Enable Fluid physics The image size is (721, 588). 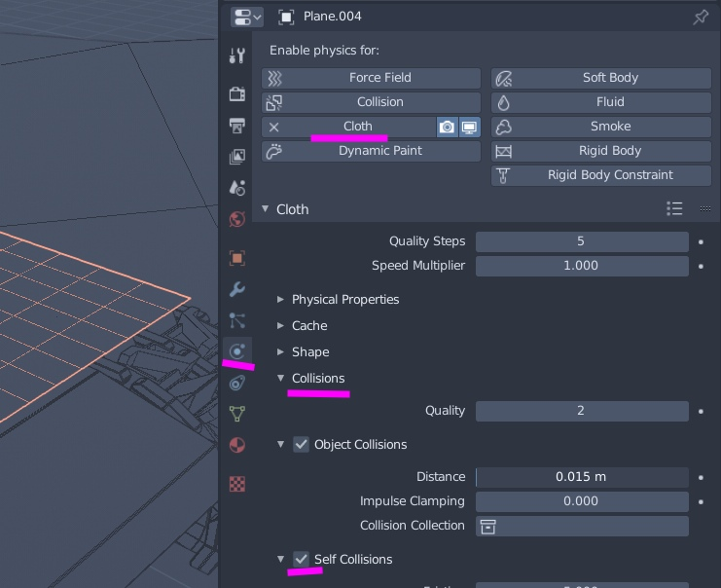click(601, 102)
